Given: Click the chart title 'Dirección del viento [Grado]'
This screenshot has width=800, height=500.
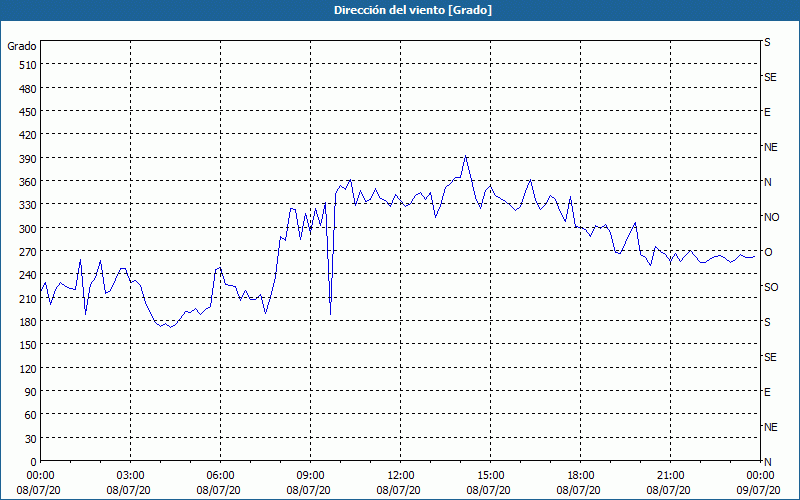Looking at the screenshot, I should click(413, 10).
